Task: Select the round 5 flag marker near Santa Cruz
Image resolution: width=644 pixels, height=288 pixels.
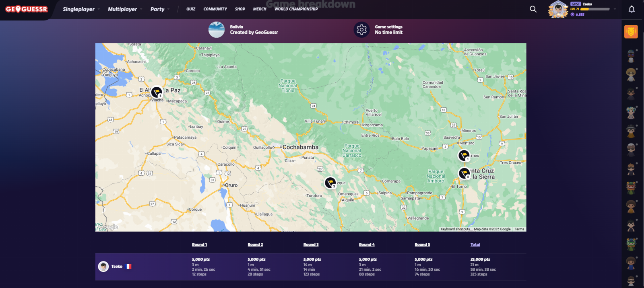Action: [x=464, y=173]
